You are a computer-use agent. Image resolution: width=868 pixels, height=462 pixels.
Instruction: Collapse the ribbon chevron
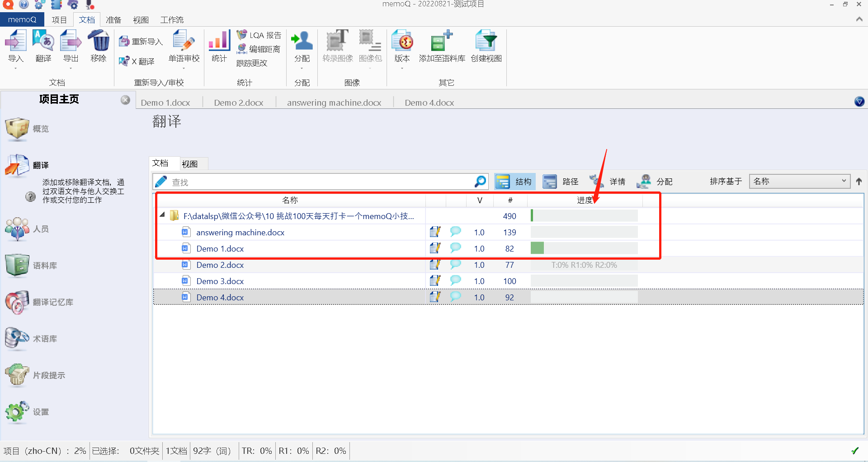pos(859,19)
